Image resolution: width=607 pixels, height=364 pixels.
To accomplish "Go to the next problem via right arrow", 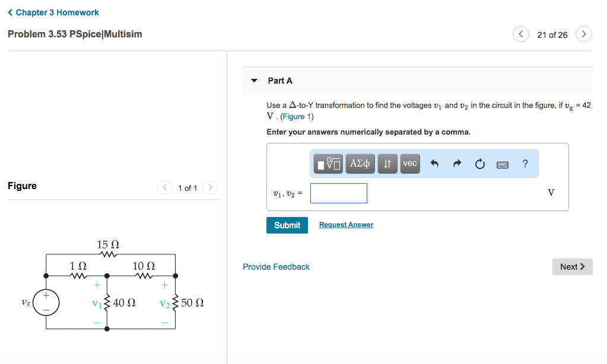I will (584, 34).
